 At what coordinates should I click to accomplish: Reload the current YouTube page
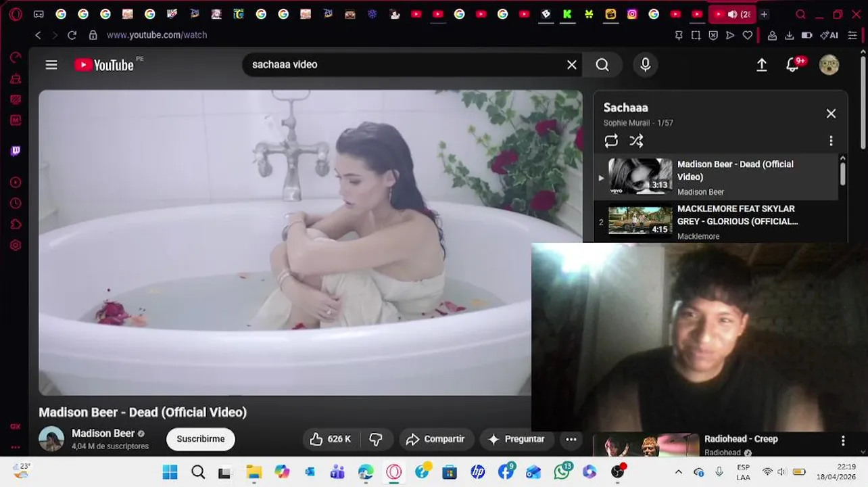pyautogui.click(x=72, y=35)
